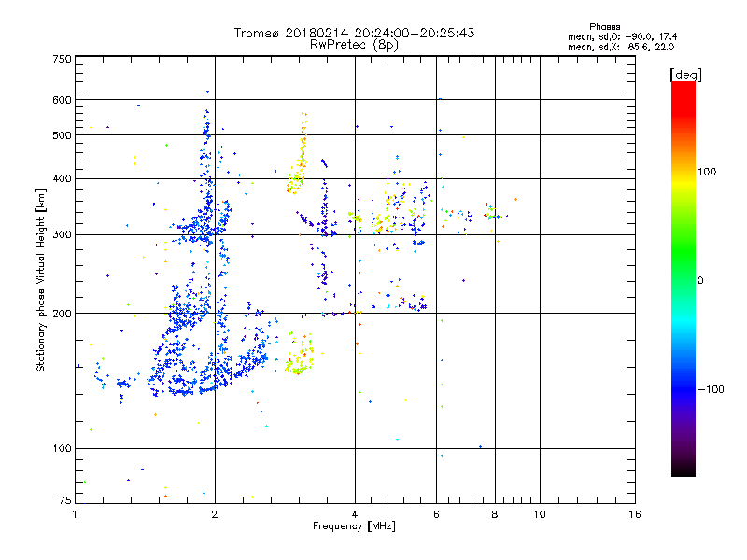Click the 'mean, sd,O: -90.0, 17.4' statistic

622,36
